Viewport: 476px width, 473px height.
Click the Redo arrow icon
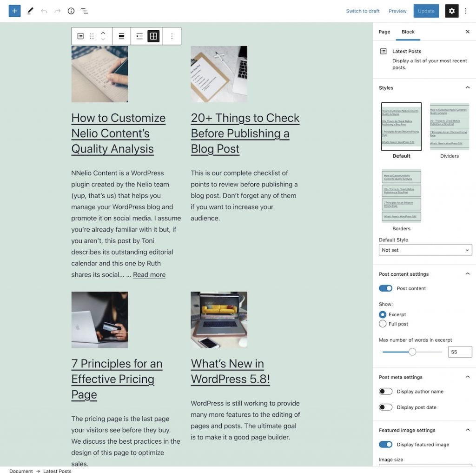[57, 11]
